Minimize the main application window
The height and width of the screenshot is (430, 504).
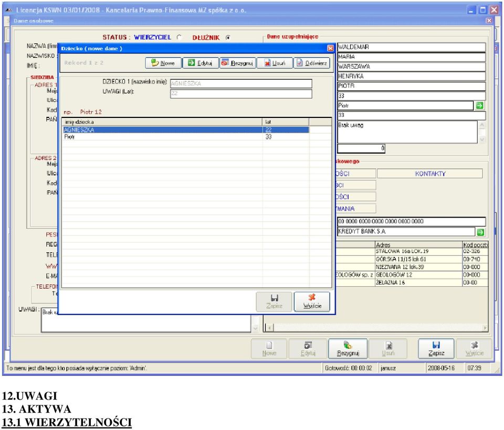point(471,10)
